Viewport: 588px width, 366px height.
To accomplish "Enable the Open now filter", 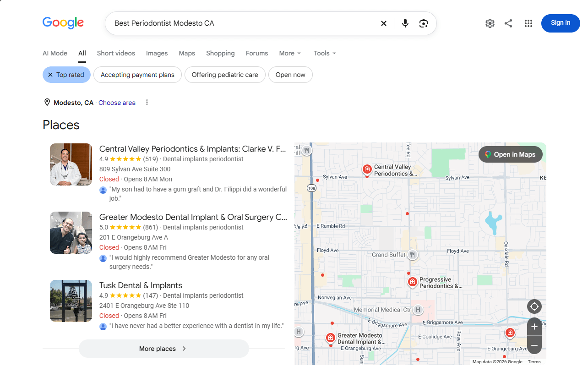I will 290,75.
